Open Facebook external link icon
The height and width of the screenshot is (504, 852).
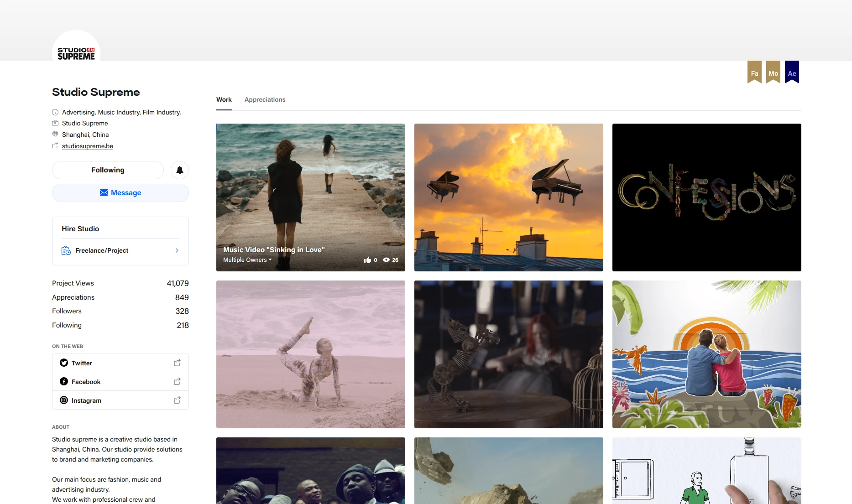[177, 381]
